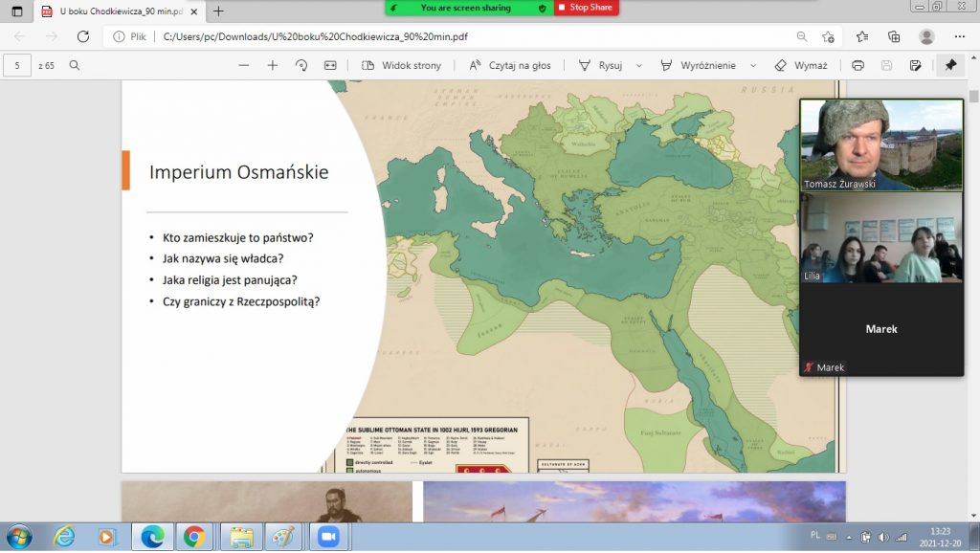Add this page to favorites

(829, 36)
